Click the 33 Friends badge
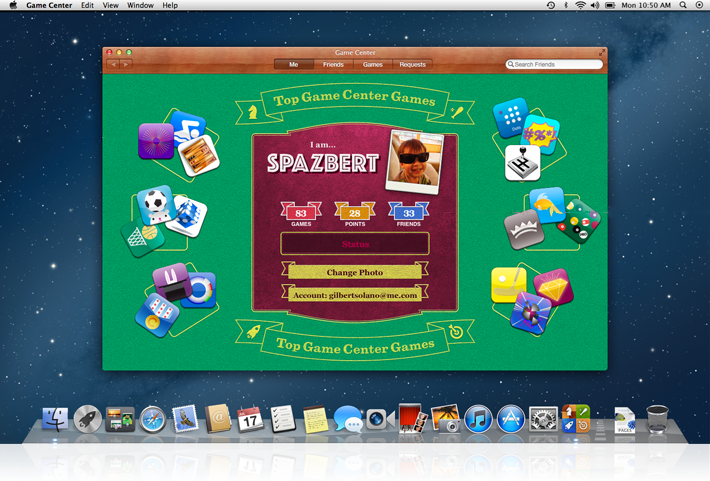This screenshot has width=710, height=481. tap(408, 214)
